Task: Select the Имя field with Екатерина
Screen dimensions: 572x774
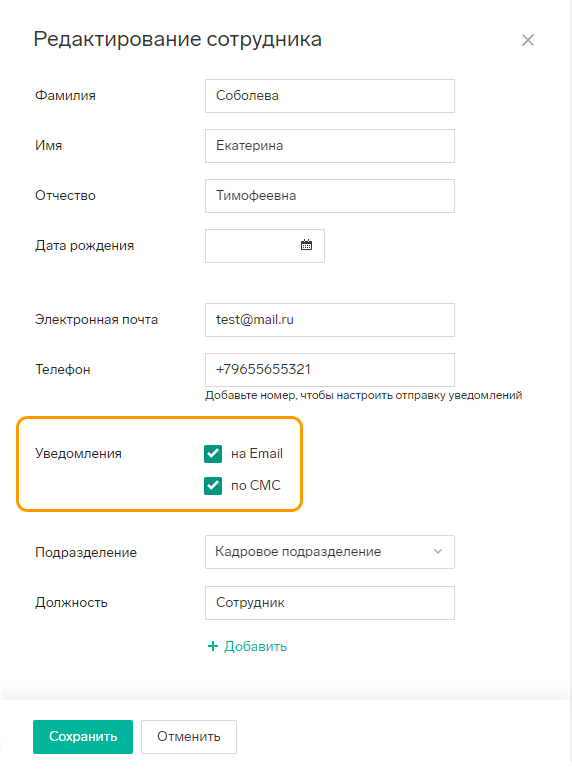Action: coord(330,146)
